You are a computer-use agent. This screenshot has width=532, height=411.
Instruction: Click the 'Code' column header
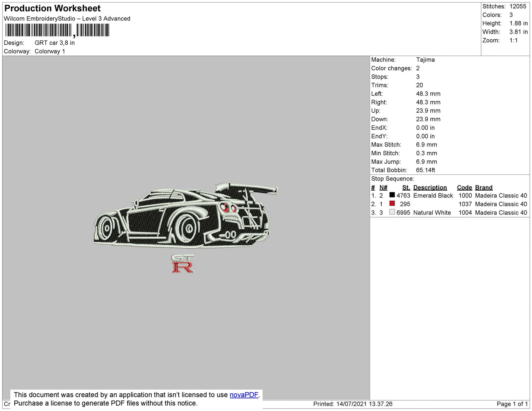465,188
